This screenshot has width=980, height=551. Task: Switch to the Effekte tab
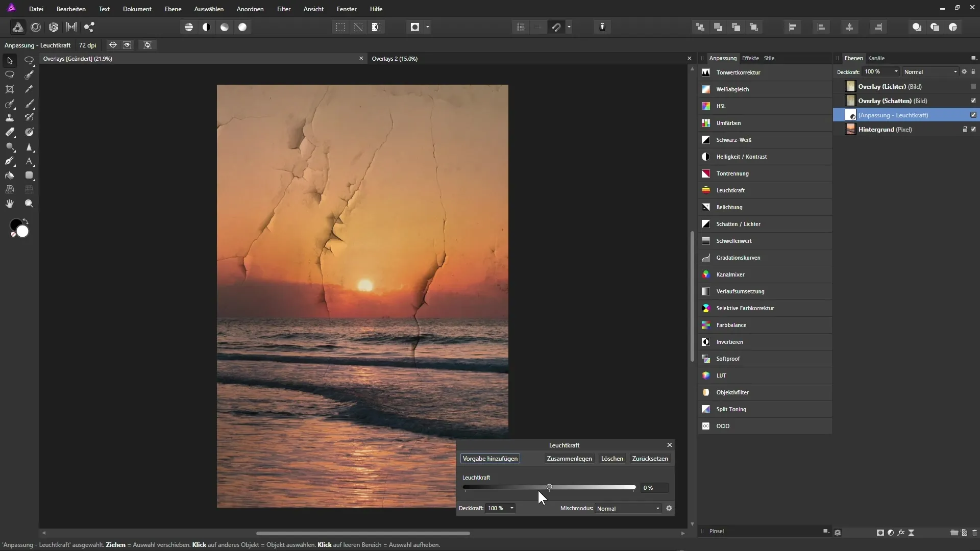(x=750, y=58)
